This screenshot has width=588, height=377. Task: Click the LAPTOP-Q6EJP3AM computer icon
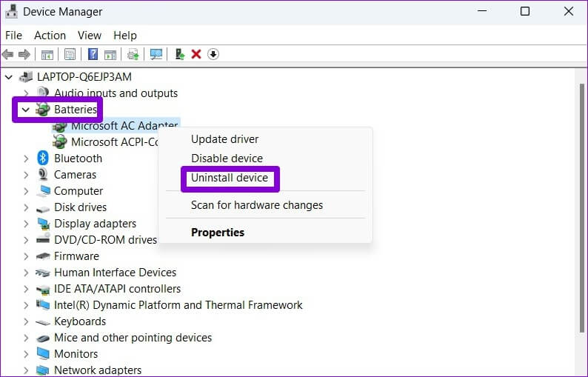(x=26, y=76)
